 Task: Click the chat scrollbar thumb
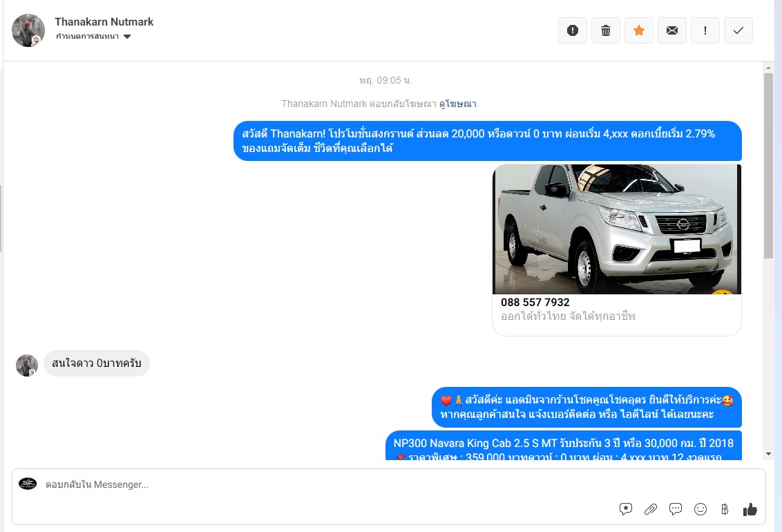click(768, 166)
